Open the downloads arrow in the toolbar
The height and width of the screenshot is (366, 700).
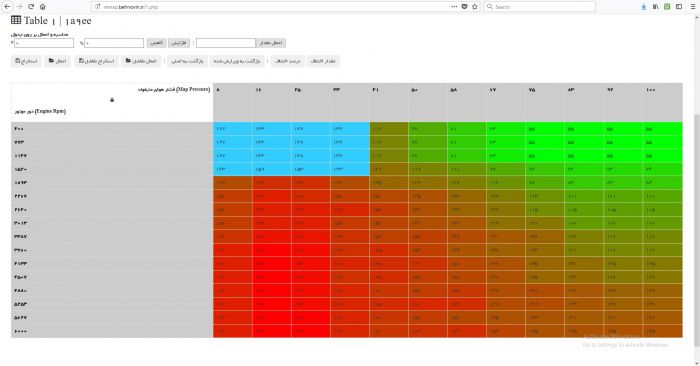(x=644, y=7)
